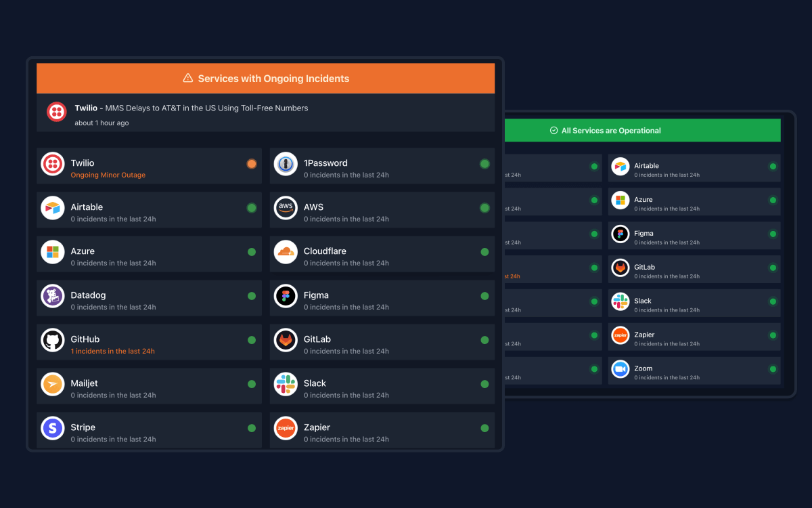Click the green status dot on the GitHub card

[252, 340]
